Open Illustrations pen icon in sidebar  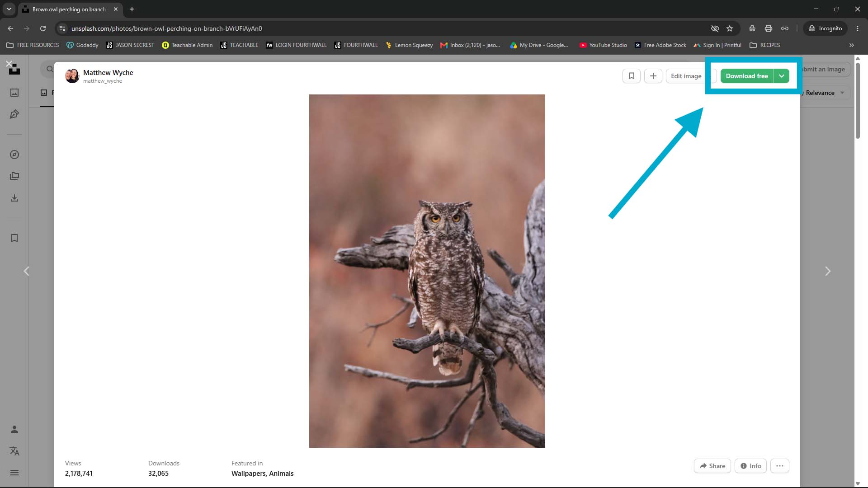click(14, 114)
